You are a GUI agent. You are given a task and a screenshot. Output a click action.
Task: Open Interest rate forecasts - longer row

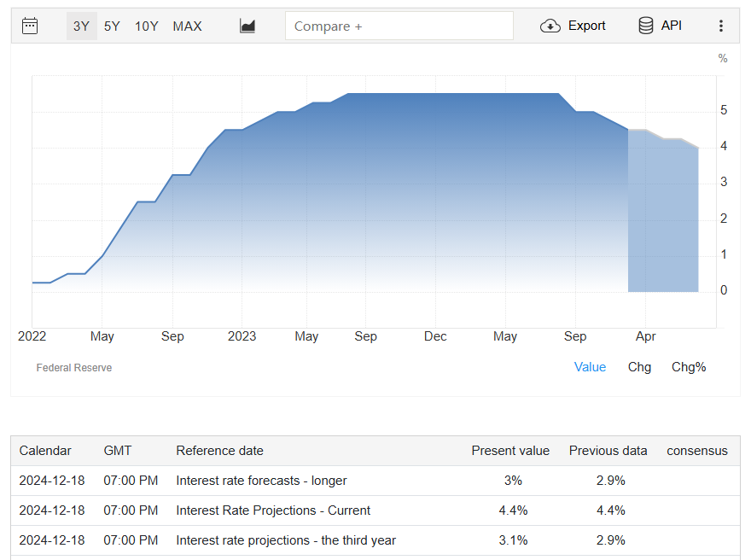[x=261, y=481]
